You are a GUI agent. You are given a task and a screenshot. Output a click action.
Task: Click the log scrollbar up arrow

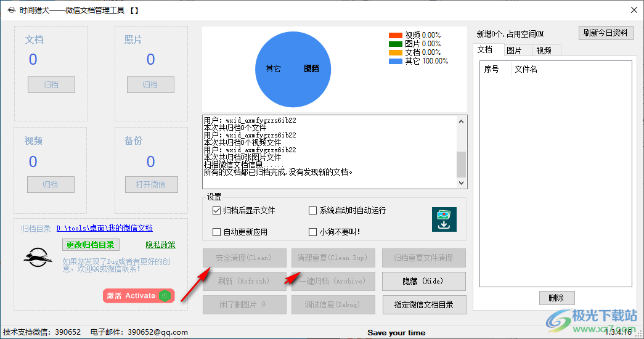(461, 121)
